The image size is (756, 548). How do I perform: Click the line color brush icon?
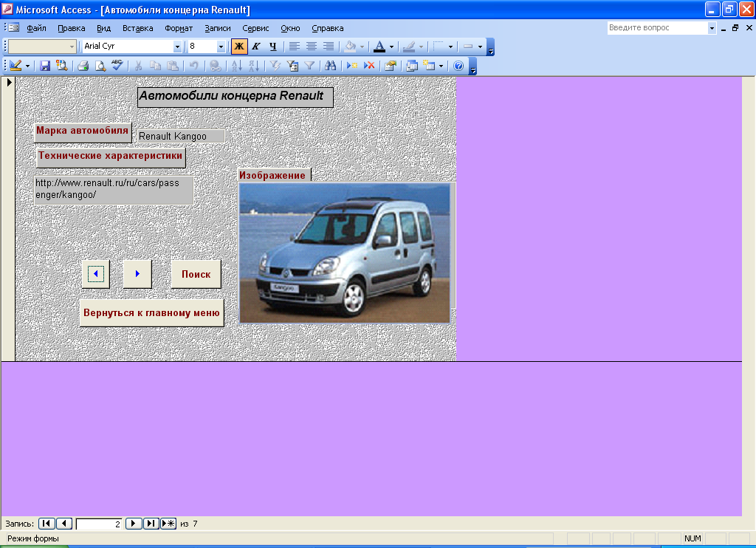tap(409, 47)
